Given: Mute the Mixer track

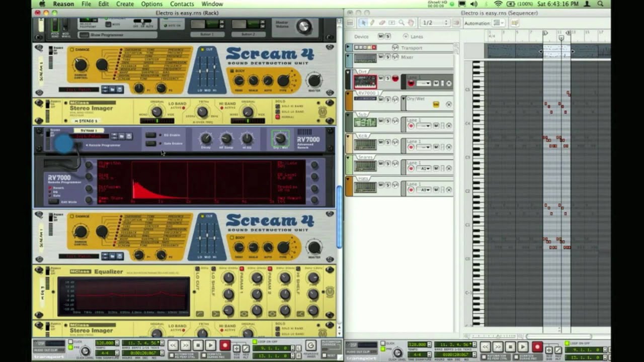Looking at the screenshot, I should 381,57.
